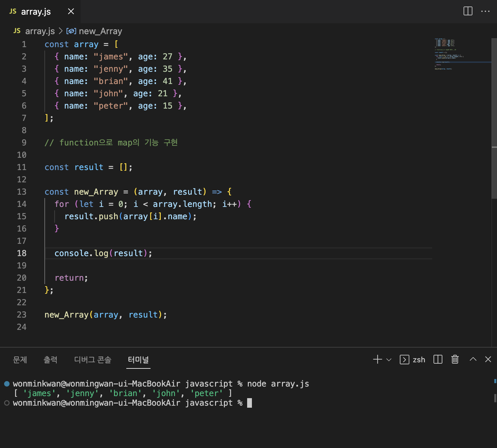Click the "peter" string in code
Viewport: 497px width, 448px height.
(x=111, y=106)
